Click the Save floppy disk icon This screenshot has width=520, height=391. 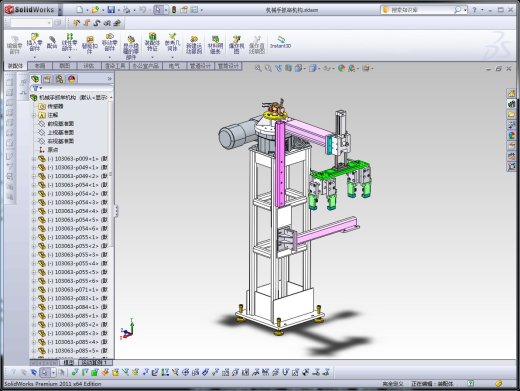pyautogui.click(x=111, y=10)
